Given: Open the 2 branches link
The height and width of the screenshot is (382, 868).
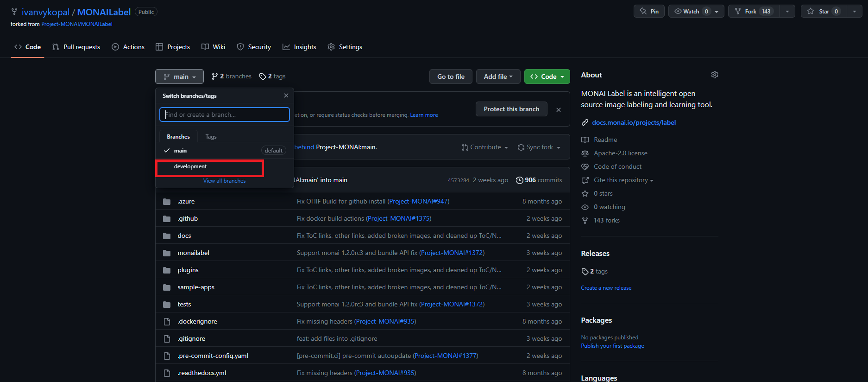Looking at the screenshot, I should click(232, 76).
